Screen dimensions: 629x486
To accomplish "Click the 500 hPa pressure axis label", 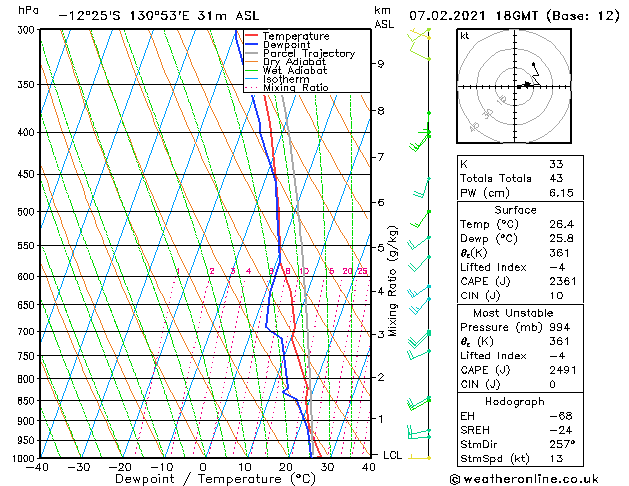I will pyautogui.click(x=28, y=211).
